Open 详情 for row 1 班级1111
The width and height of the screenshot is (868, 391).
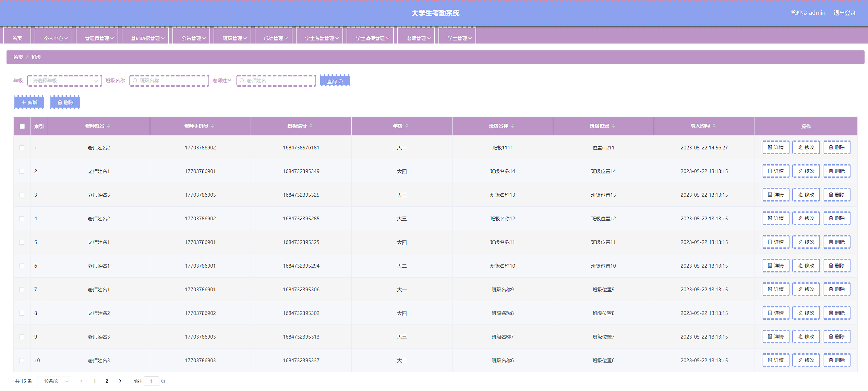click(x=775, y=147)
